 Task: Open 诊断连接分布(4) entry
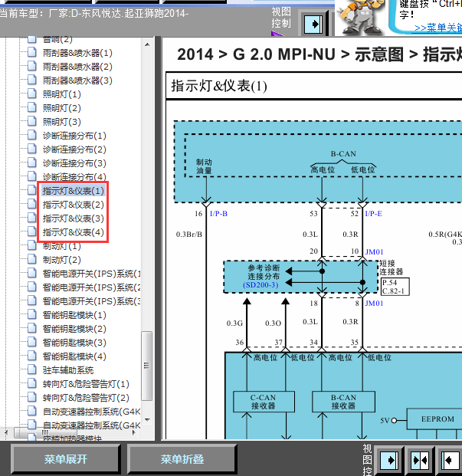(x=74, y=177)
